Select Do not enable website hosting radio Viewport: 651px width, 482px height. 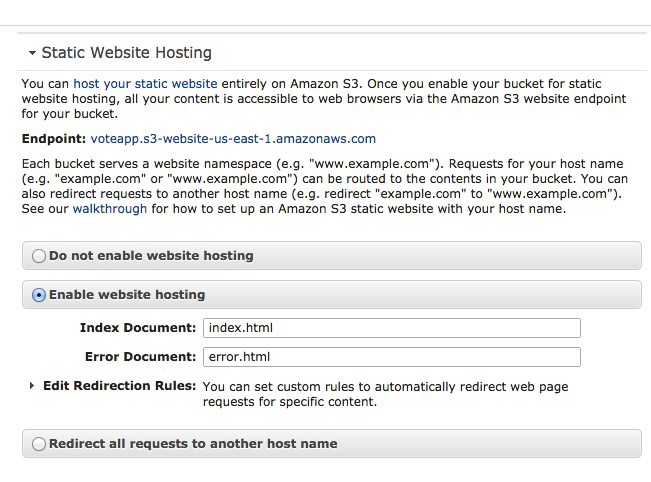pos(39,256)
